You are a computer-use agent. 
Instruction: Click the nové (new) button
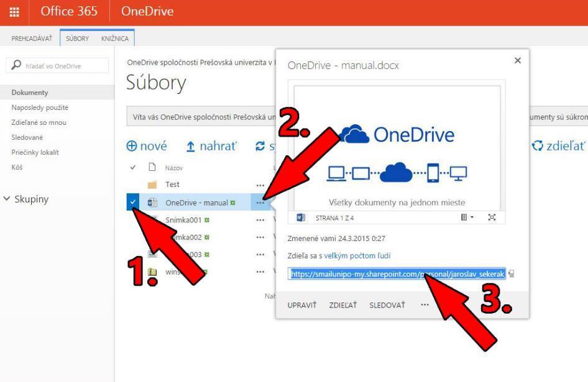tap(147, 146)
